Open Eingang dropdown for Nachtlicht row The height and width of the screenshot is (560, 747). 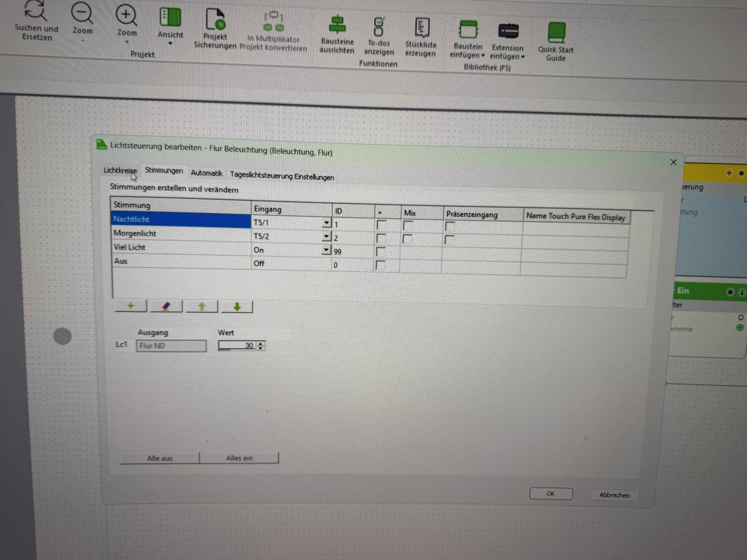click(x=326, y=223)
